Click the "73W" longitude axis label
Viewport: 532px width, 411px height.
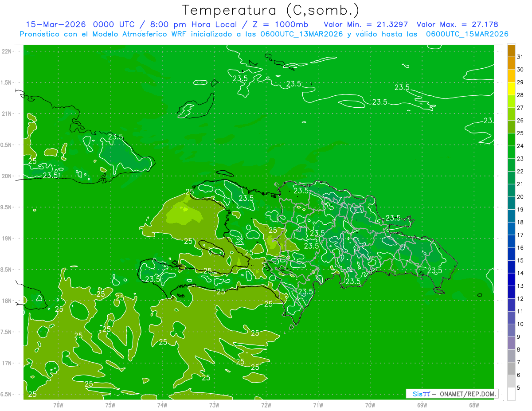pos(214,405)
